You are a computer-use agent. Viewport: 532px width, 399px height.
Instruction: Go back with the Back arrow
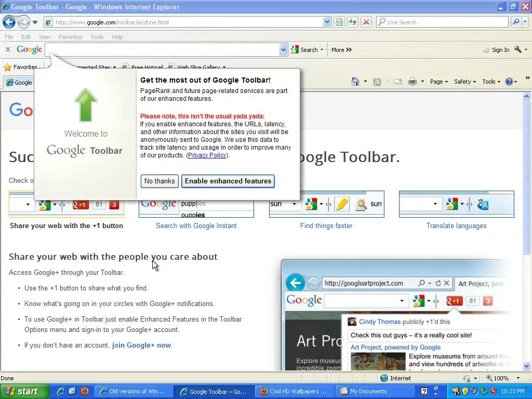pos(9,22)
